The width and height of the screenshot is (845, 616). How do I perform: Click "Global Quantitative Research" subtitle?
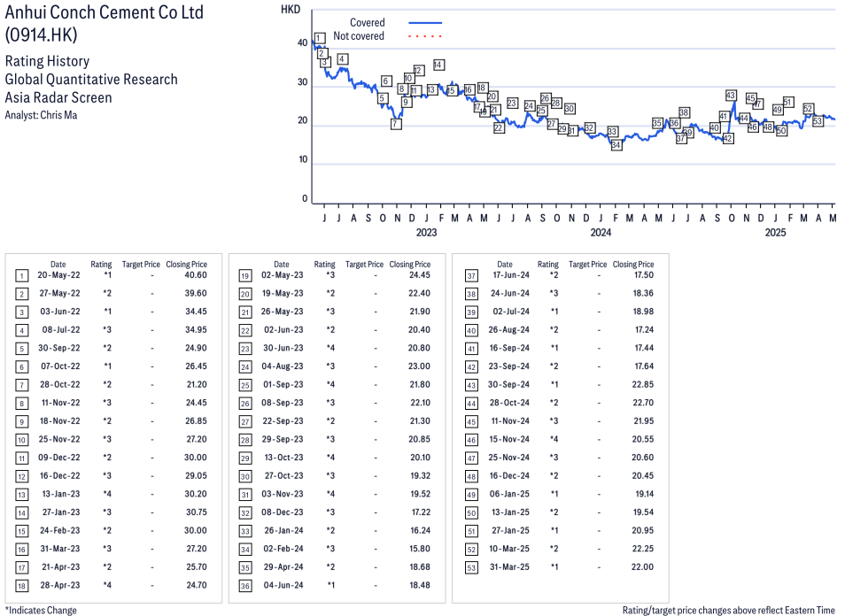click(x=91, y=79)
